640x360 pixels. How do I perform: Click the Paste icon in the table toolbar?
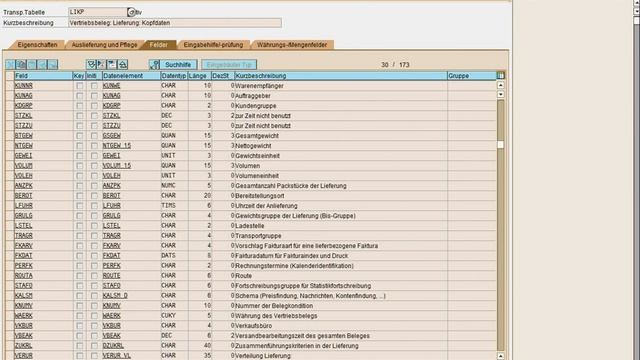pos(31,64)
